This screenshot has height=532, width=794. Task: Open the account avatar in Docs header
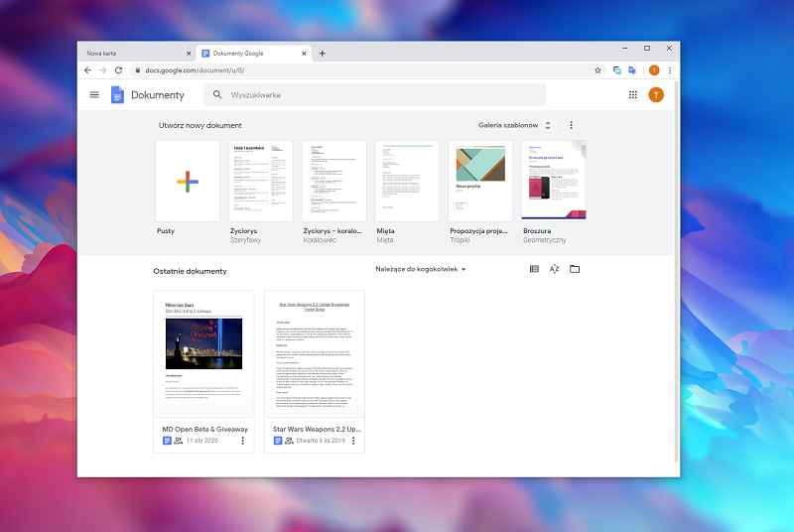[656, 94]
